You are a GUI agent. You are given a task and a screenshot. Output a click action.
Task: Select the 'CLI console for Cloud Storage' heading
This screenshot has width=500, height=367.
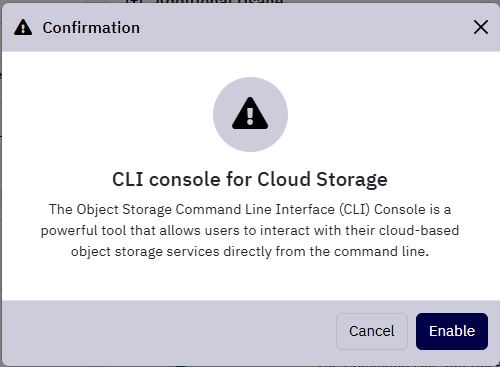coord(250,180)
